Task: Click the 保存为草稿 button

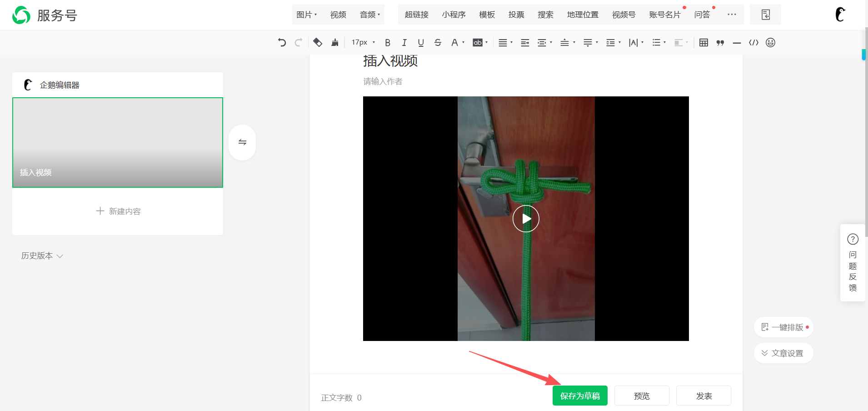Action: click(580, 396)
